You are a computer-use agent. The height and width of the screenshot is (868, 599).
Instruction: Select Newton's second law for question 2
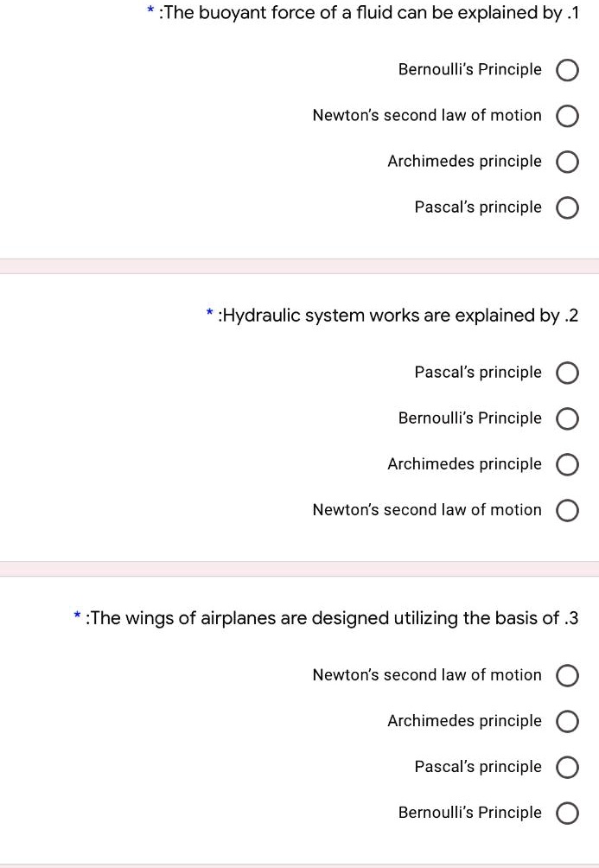pos(568,510)
